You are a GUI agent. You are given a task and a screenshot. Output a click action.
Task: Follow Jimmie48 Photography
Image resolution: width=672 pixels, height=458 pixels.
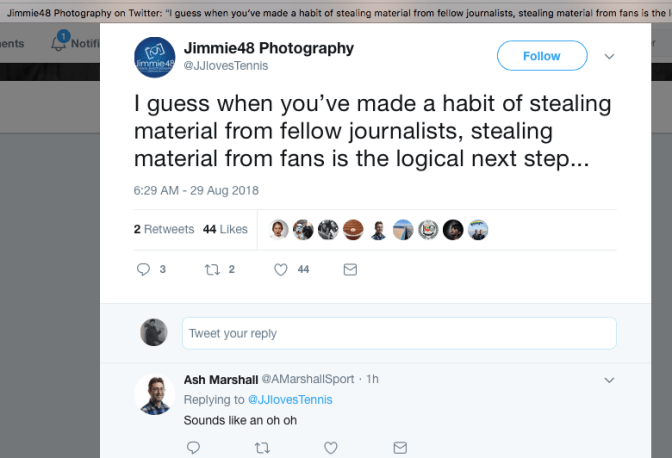(541, 56)
